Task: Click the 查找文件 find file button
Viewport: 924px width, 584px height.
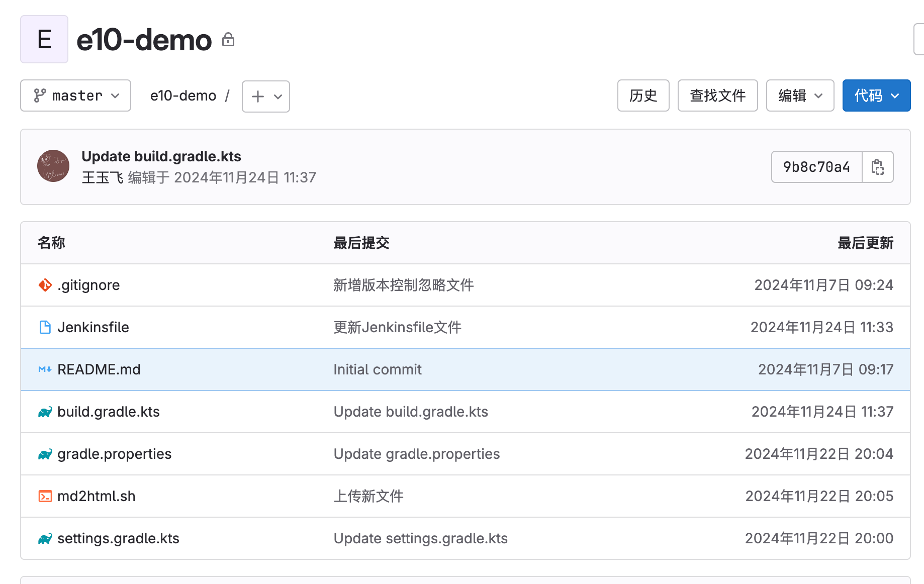Action: pyautogui.click(x=717, y=95)
